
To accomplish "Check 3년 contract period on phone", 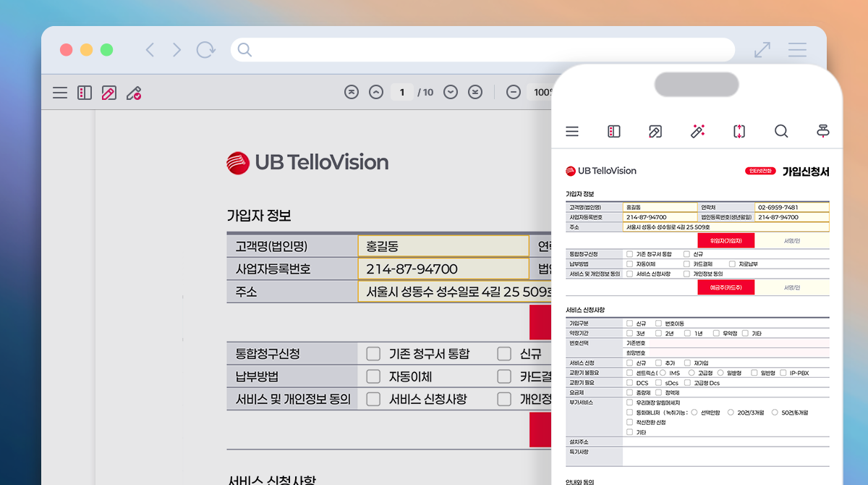I will (629, 334).
